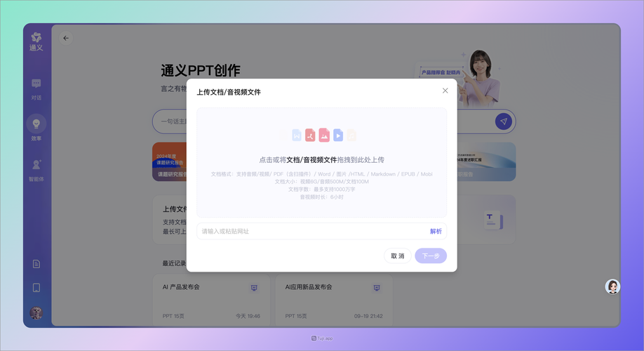
Task: Close the upload dialog with X
Action: pos(445,91)
